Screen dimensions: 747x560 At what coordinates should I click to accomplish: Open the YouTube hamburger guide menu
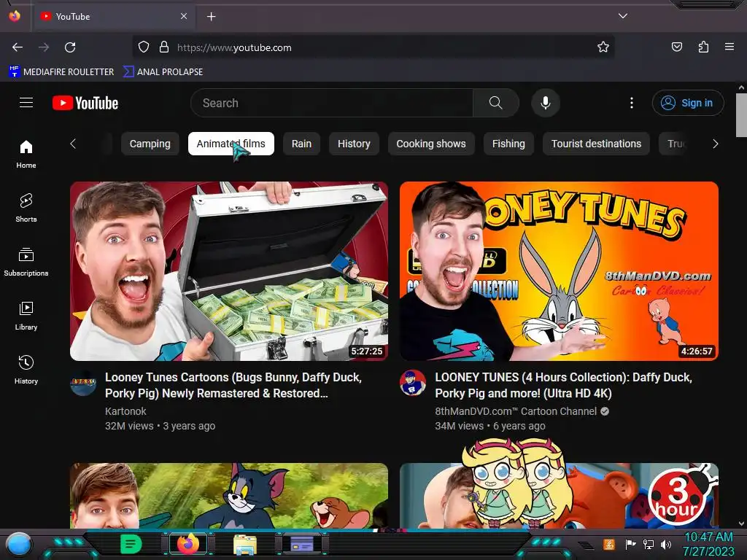point(26,102)
